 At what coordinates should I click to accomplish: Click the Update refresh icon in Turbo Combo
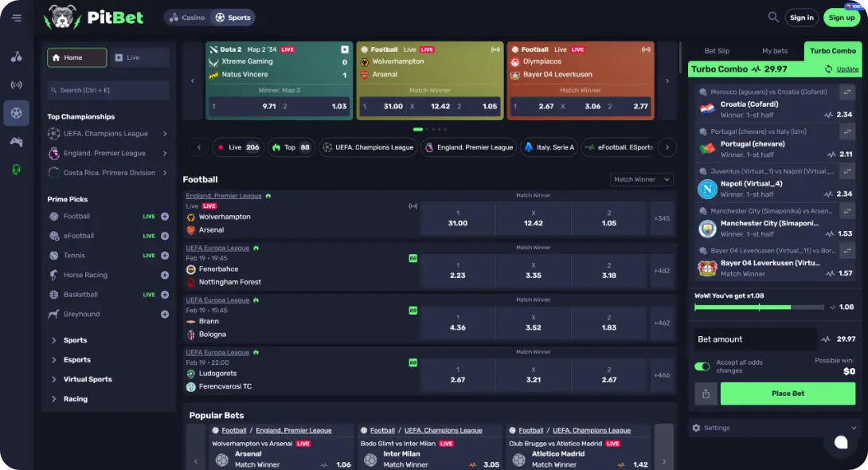829,69
